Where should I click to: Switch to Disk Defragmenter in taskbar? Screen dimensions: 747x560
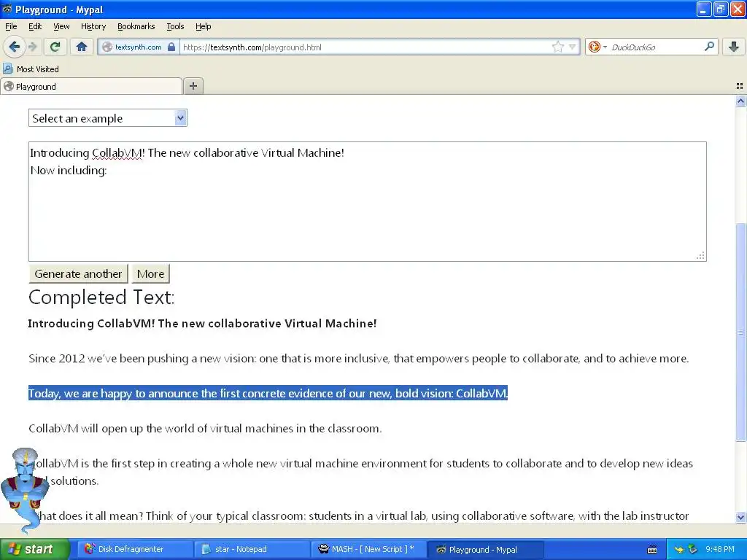pyautogui.click(x=134, y=550)
